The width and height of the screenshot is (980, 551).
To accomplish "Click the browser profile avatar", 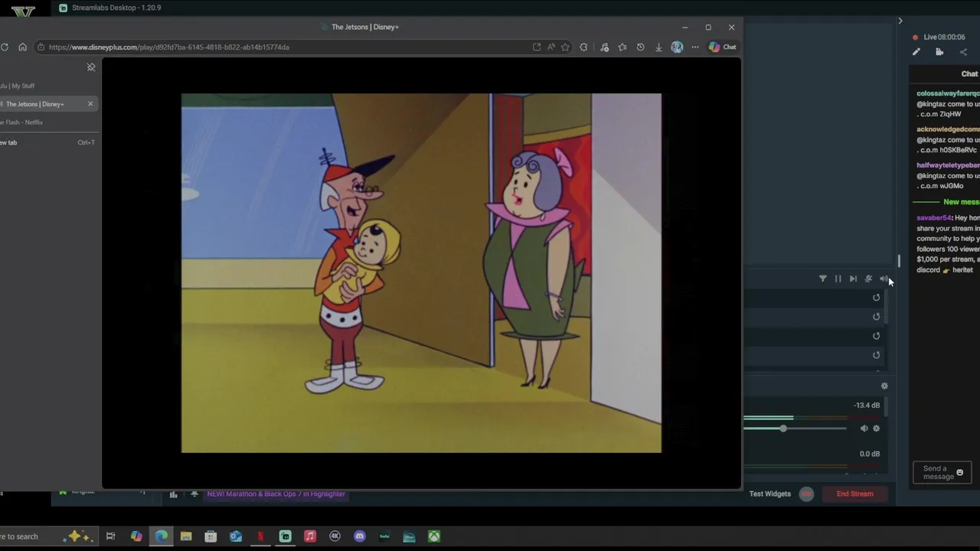I will tap(677, 47).
